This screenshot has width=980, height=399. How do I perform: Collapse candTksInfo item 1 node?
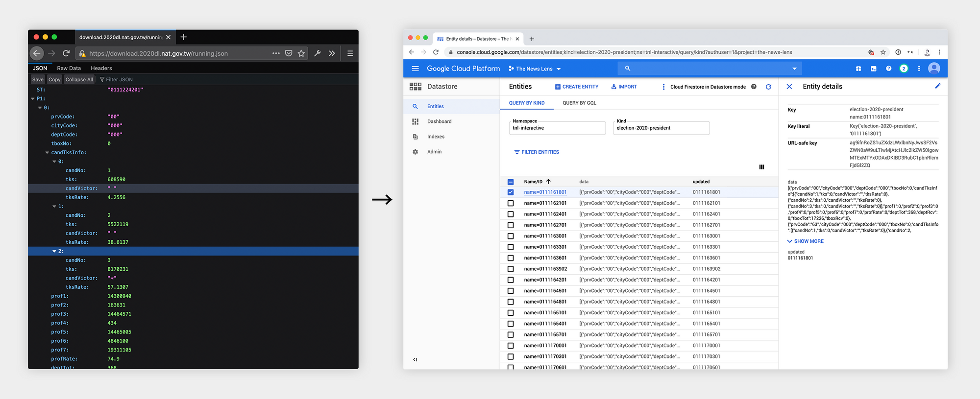[x=54, y=207]
